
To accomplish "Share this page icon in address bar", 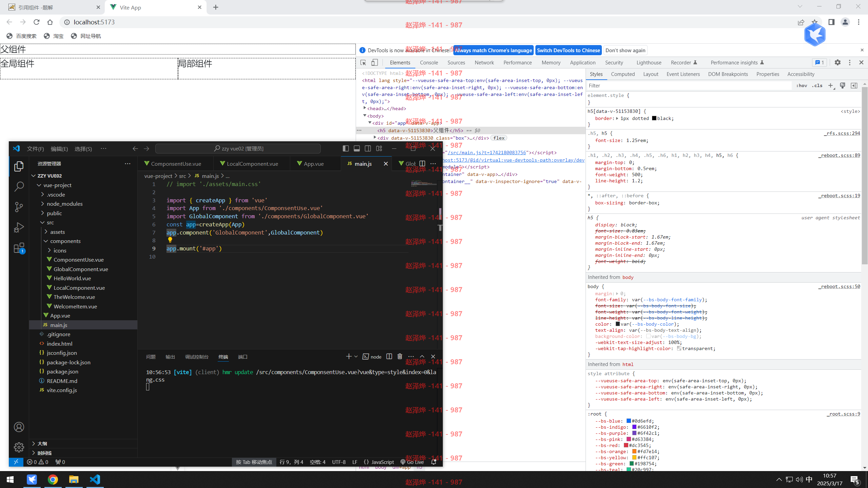I will pyautogui.click(x=801, y=22).
